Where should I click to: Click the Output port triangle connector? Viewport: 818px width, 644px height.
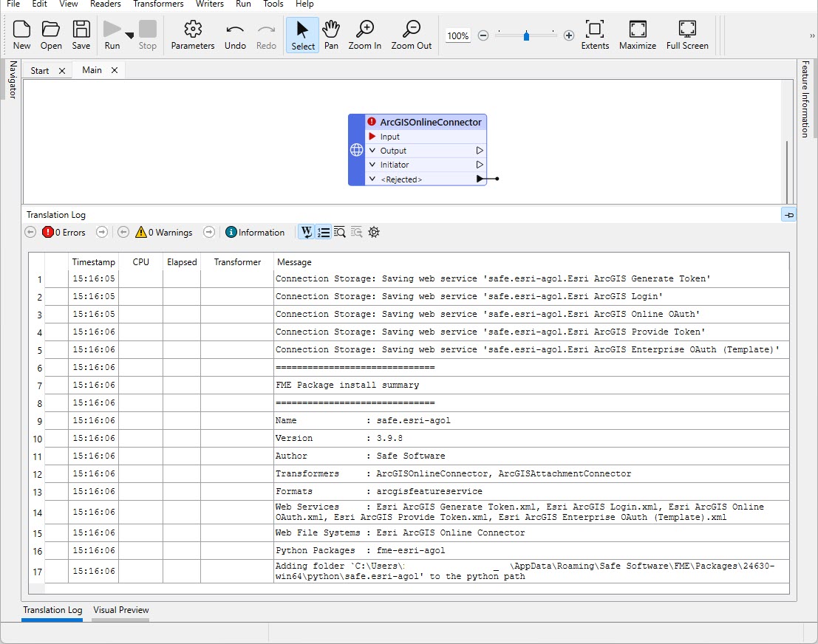[480, 150]
